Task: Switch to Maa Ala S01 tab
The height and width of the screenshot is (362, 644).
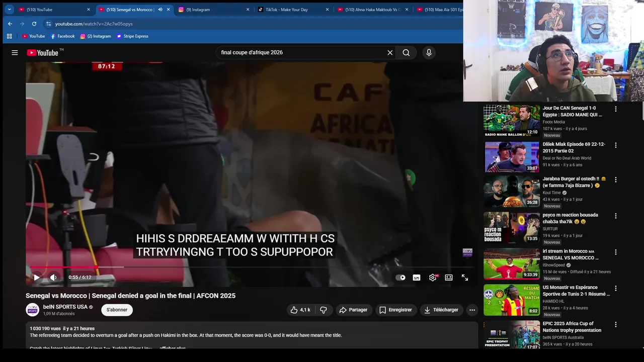Action: 439,10
